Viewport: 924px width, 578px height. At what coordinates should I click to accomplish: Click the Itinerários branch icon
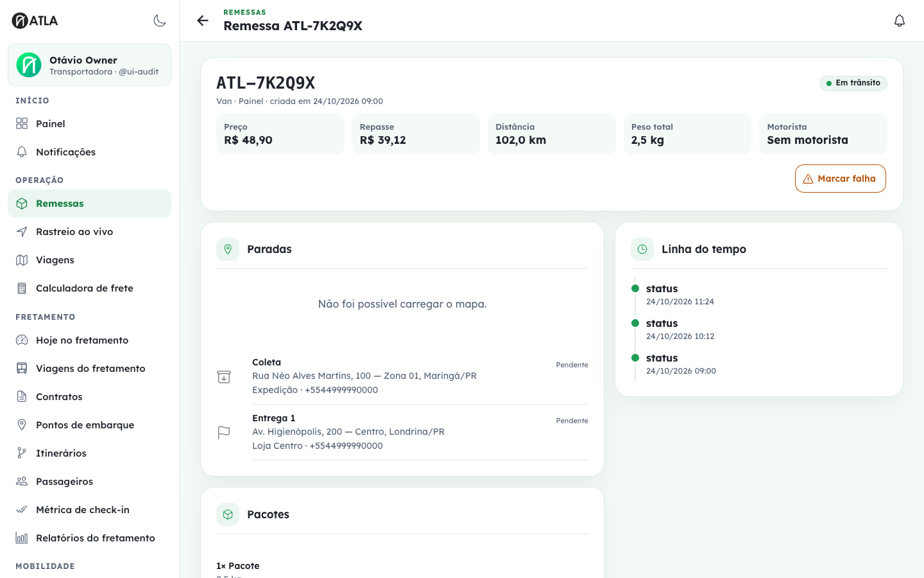22,453
